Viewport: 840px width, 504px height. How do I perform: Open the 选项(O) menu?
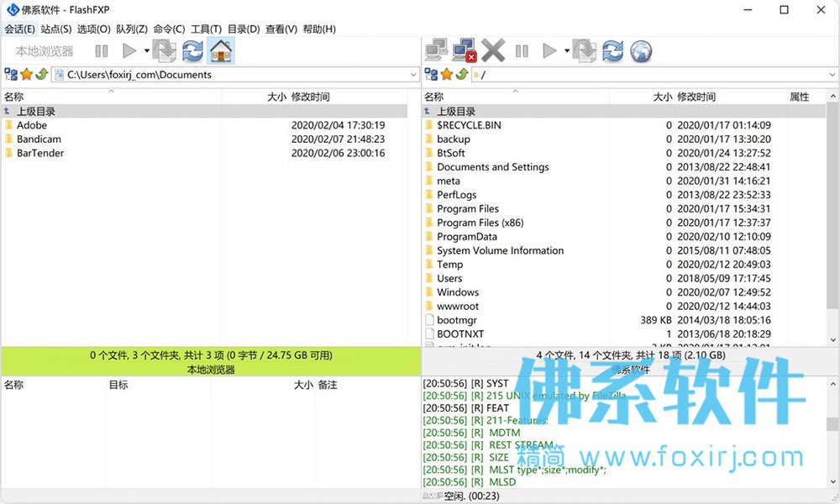94,29
